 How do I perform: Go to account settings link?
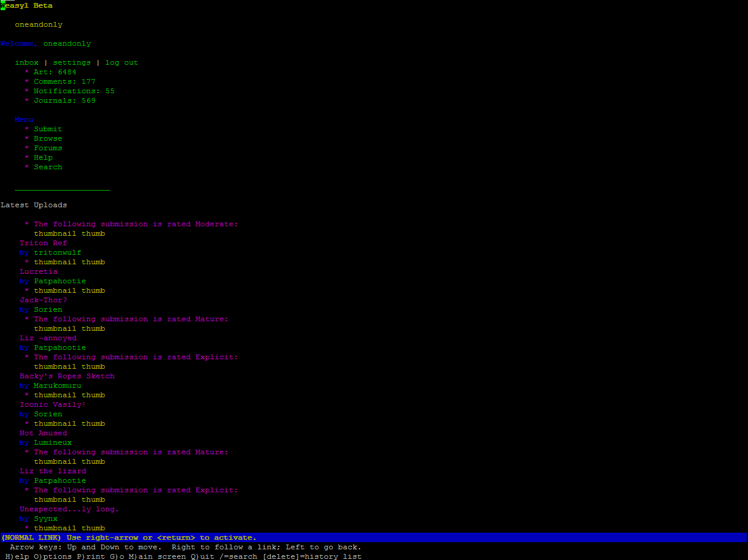(72, 62)
